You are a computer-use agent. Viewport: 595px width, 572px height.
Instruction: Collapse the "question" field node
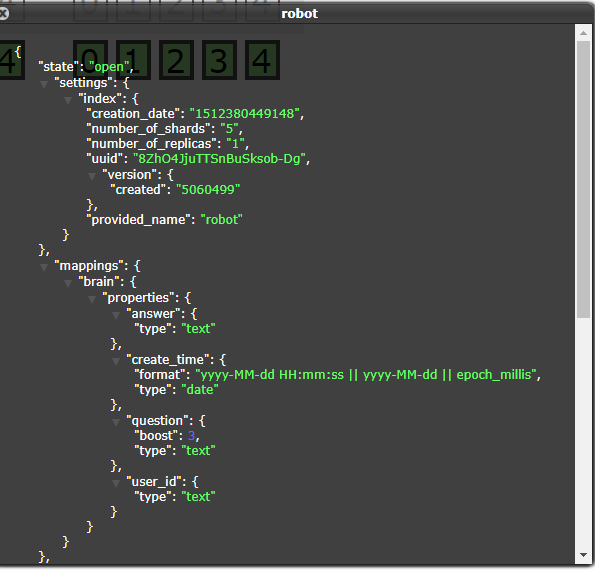[116, 422]
